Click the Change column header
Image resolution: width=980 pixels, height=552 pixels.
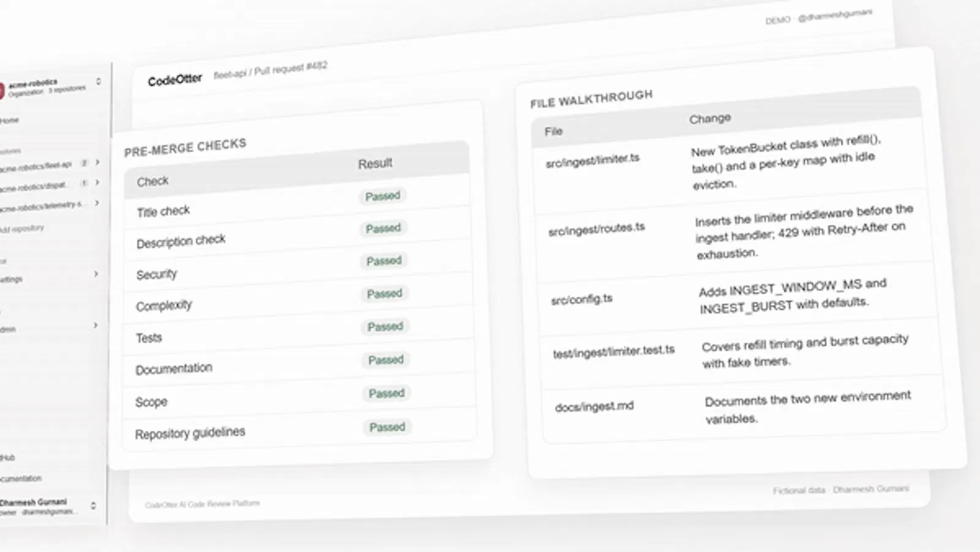[x=710, y=118]
